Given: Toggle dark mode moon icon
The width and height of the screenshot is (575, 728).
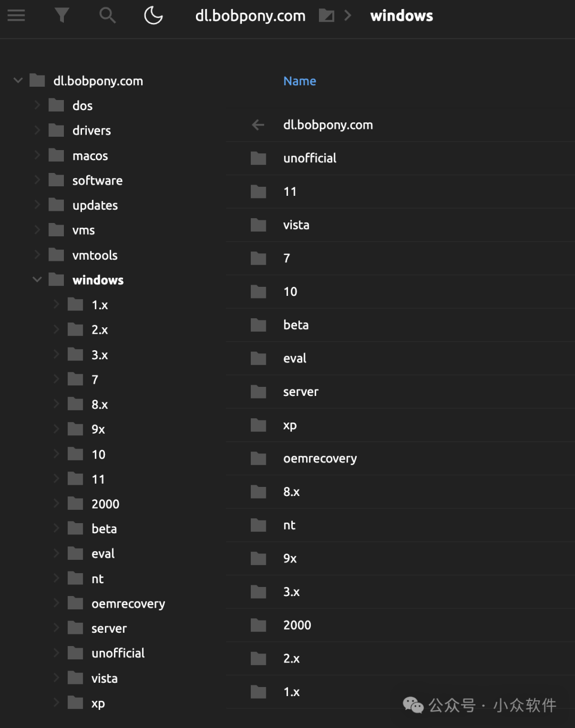Looking at the screenshot, I should [x=153, y=15].
